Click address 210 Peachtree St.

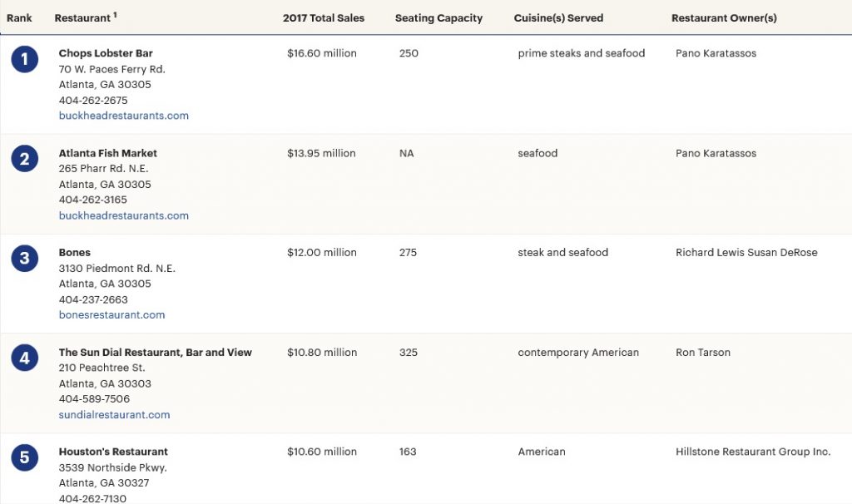coord(102,368)
